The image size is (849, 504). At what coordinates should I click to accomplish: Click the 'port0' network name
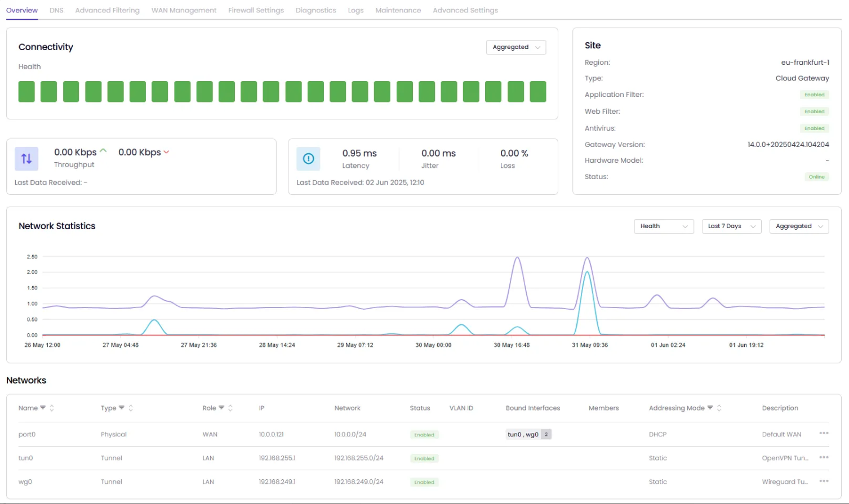click(x=27, y=434)
